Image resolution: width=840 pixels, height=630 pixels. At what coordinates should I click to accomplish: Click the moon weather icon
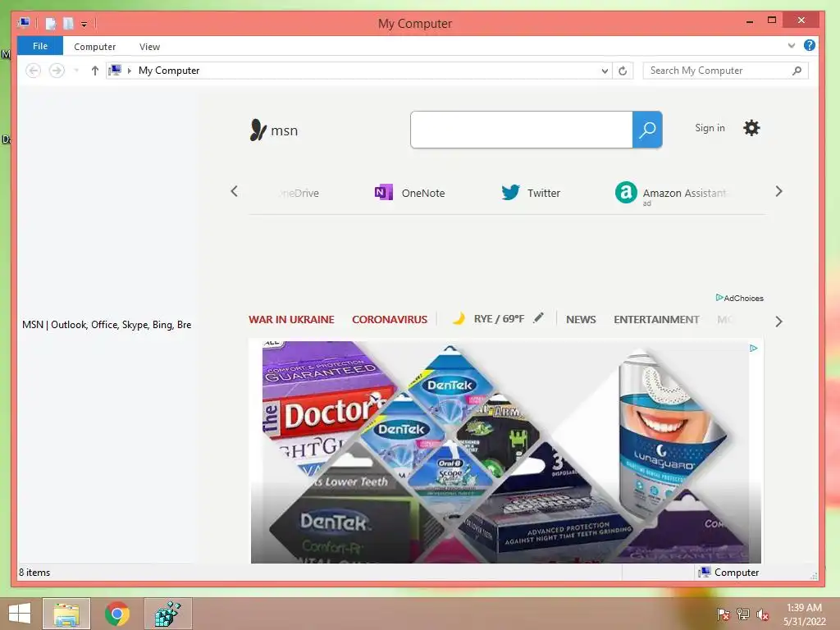coord(459,319)
